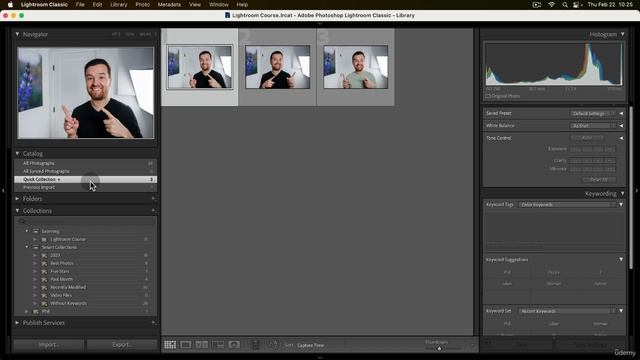Collapse the Smart Collections set
640x360 pixels.
[x=27, y=247]
